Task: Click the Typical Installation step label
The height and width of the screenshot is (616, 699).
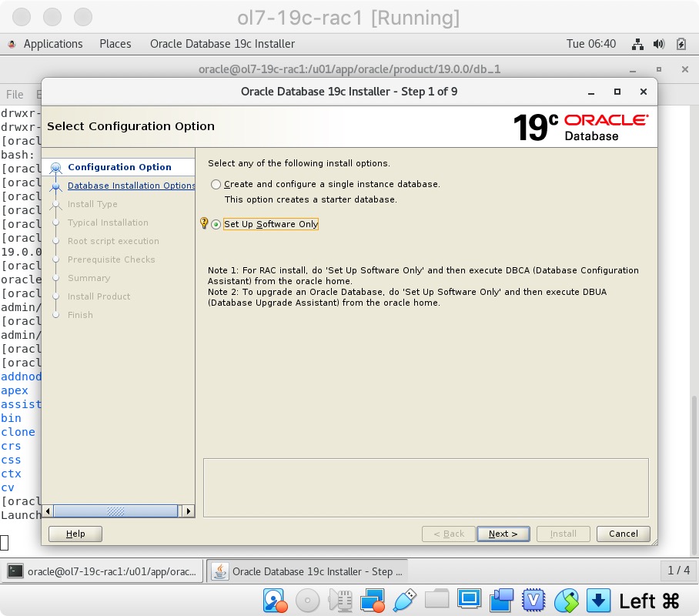Action: pyautogui.click(x=108, y=223)
